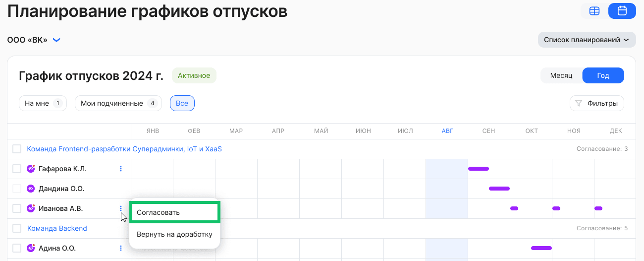Click eye status icon for Гафарова К.Л.
The image size is (644, 261).
click(x=31, y=169)
